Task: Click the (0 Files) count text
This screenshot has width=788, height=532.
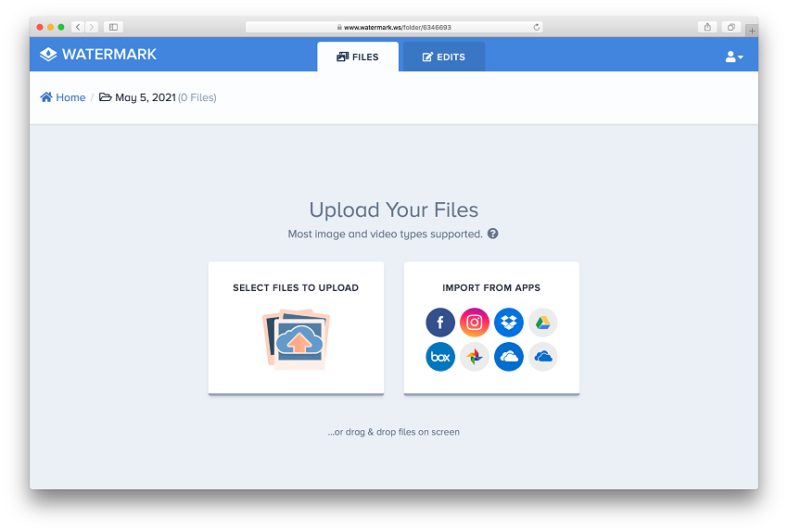Action: pos(197,97)
